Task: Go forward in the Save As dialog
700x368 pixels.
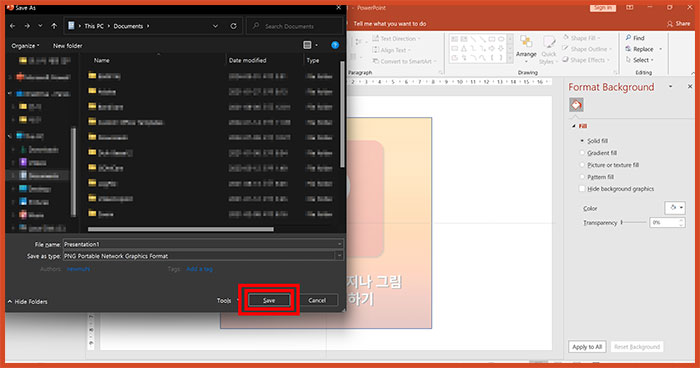Action: (x=27, y=26)
